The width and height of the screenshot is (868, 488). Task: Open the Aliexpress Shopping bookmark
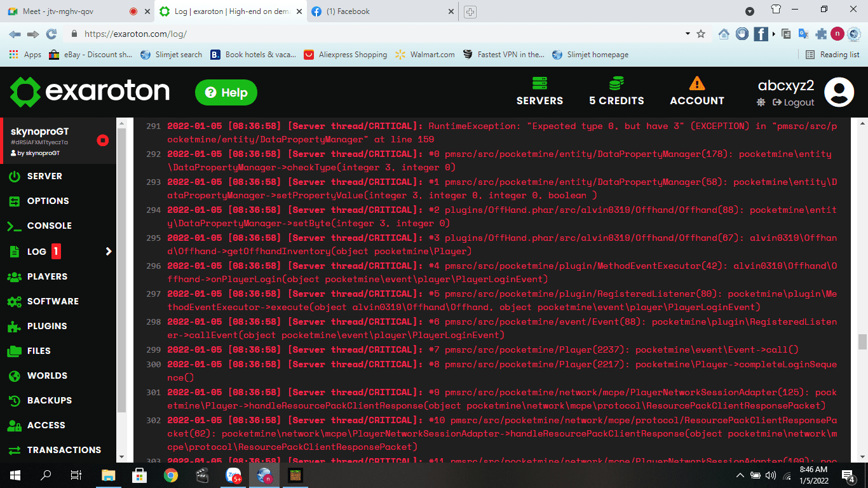click(345, 55)
